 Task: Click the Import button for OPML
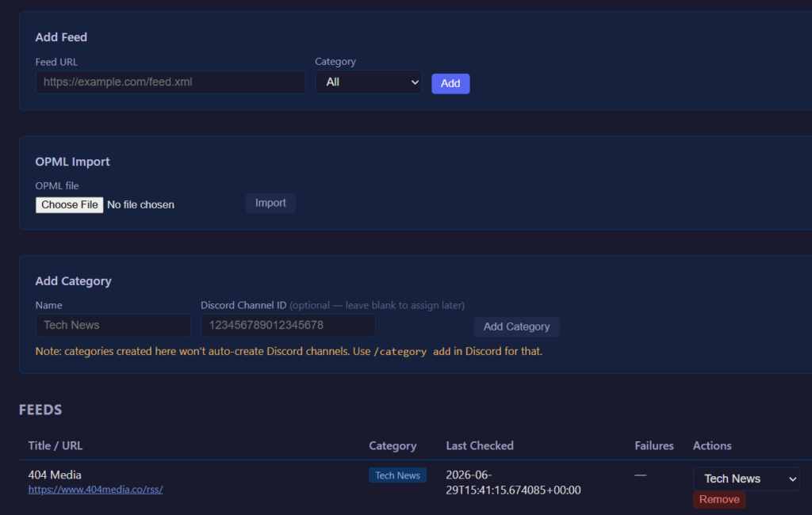(270, 203)
